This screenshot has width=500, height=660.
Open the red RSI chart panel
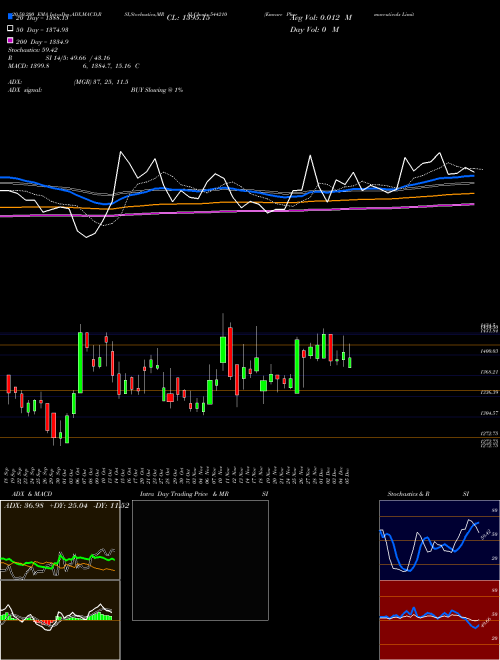(439, 620)
